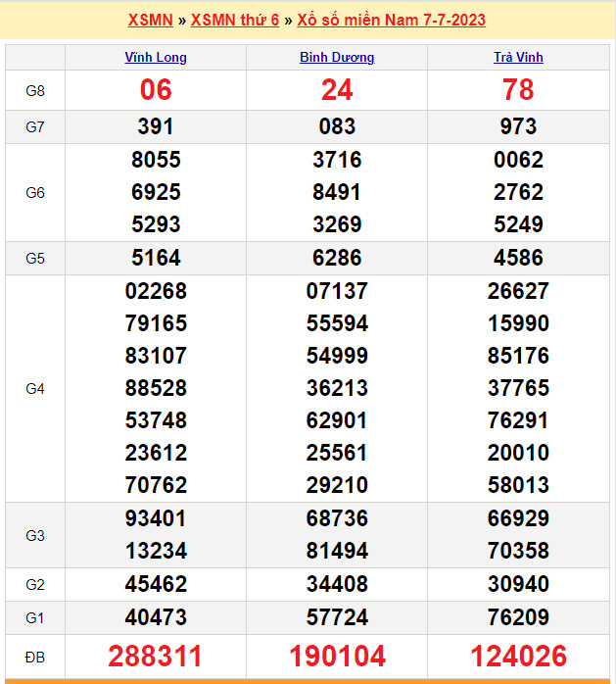Select Vĩnh Long's G8 number 06
616x684 pixels.
156,90
